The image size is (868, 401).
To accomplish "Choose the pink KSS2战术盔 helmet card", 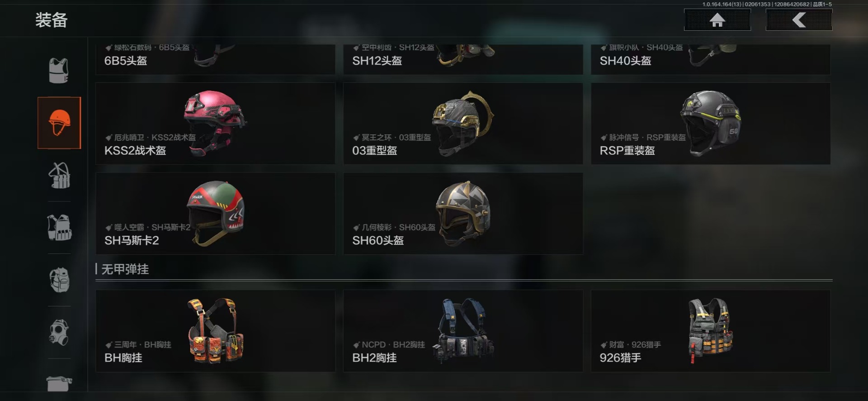I will (215, 124).
